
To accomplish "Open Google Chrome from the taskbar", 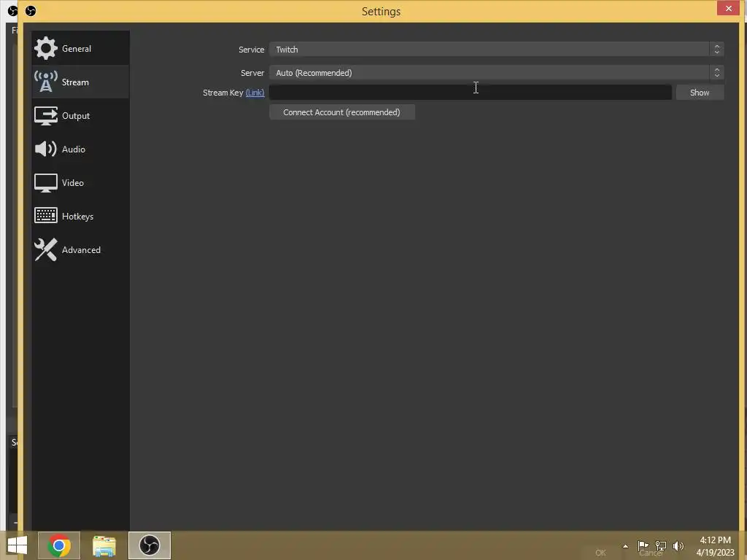I will [59, 545].
